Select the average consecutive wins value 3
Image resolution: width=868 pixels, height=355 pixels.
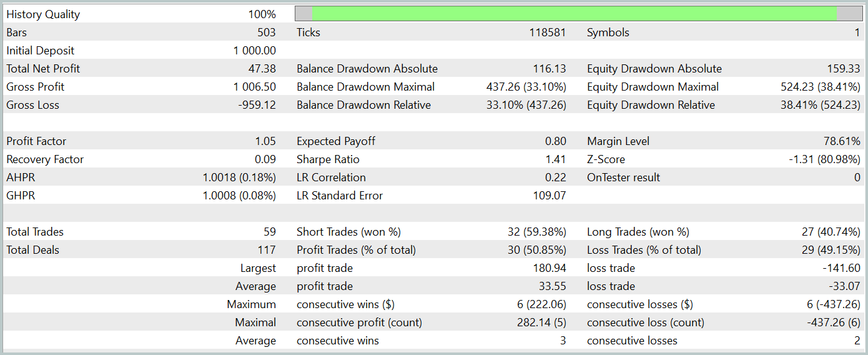click(x=563, y=341)
